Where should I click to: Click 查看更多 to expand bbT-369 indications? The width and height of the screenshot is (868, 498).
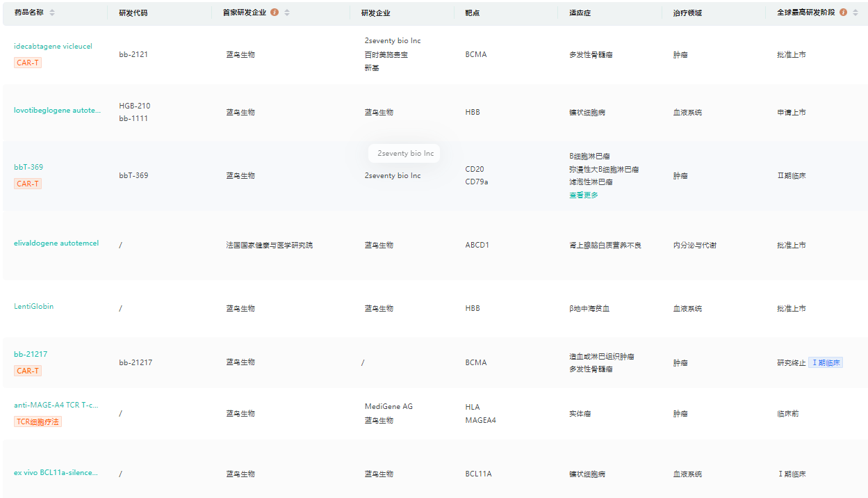(584, 195)
